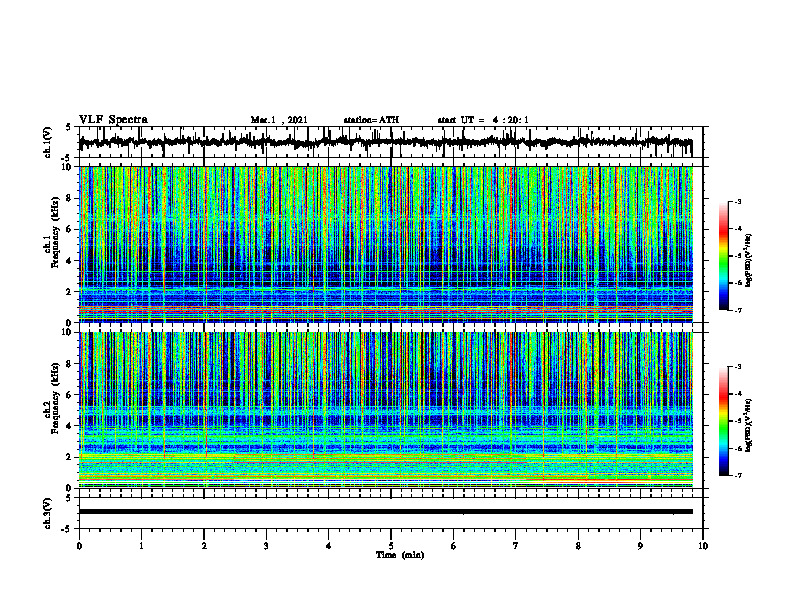Image resolution: width=792 pixels, height=612 pixels.
Task: Click the "5" tick on ch.1(V) axis
Action: pyautogui.click(x=68, y=128)
